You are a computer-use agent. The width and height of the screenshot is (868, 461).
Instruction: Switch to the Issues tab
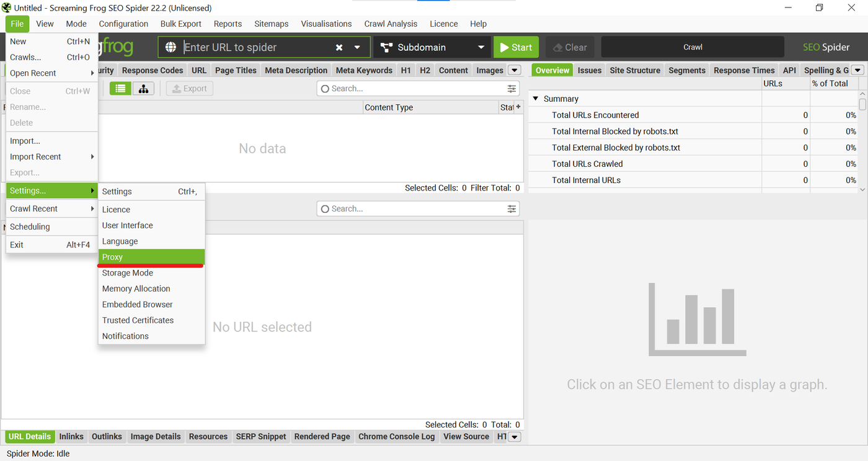point(590,70)
